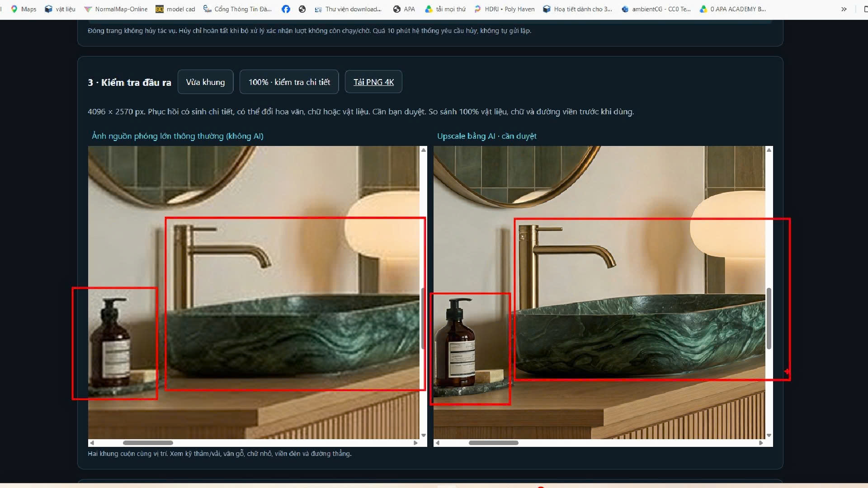868x488 pixels.
Task: Open the Hoạ tiết dành cho 3... bookmark
Action: click(578, 9)
